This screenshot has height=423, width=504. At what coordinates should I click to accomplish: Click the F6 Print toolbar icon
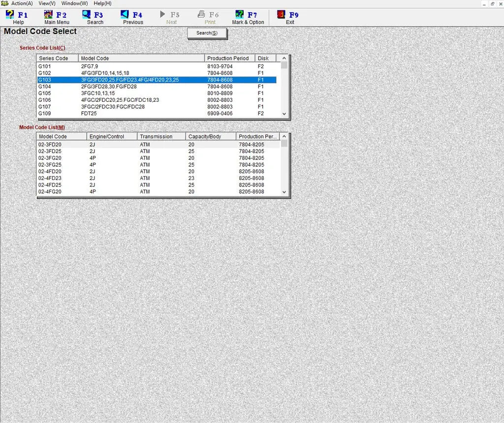[201, 15]
